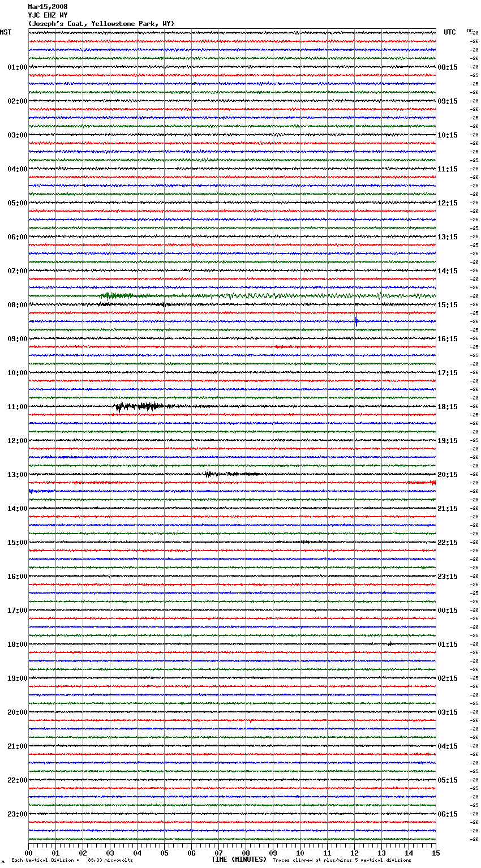Screen dimensions: 481x868
Task: Click the 23:00 MST time label
Action: tap(17, 814)
